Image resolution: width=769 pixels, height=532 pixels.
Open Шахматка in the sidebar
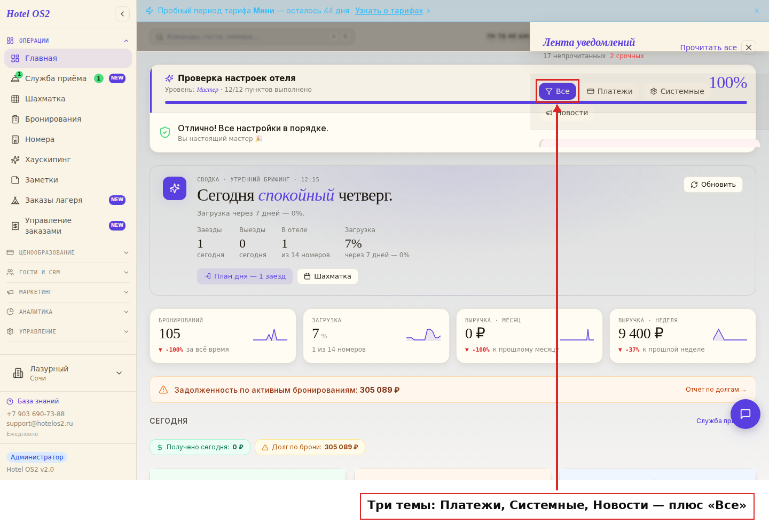[x=68, y=99]
